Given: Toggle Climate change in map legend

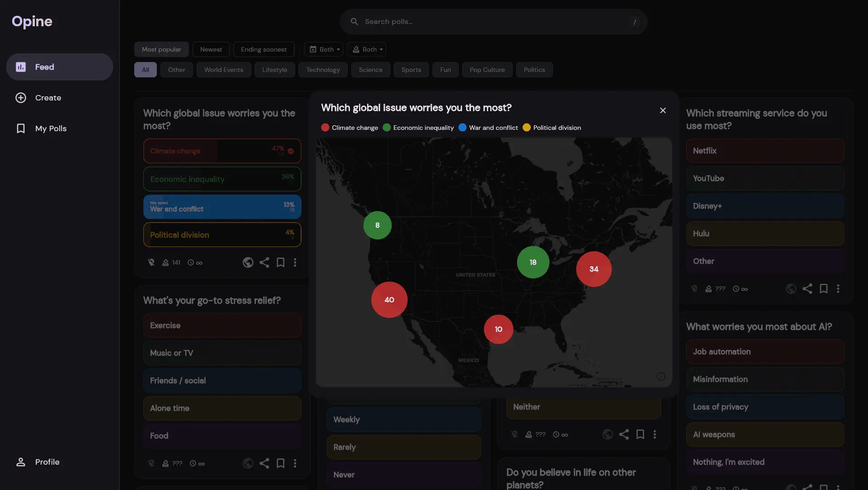Looking at the screenshot, I should (349, 128).
